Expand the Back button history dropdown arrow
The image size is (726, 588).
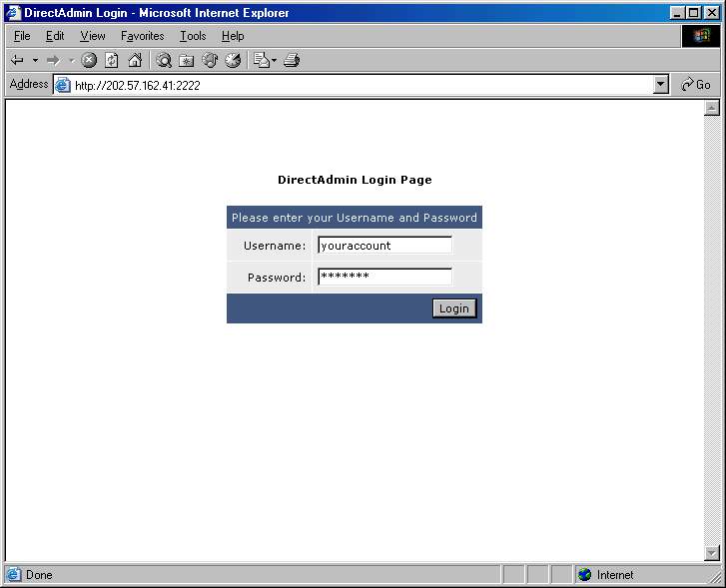[x=35, y=60]
